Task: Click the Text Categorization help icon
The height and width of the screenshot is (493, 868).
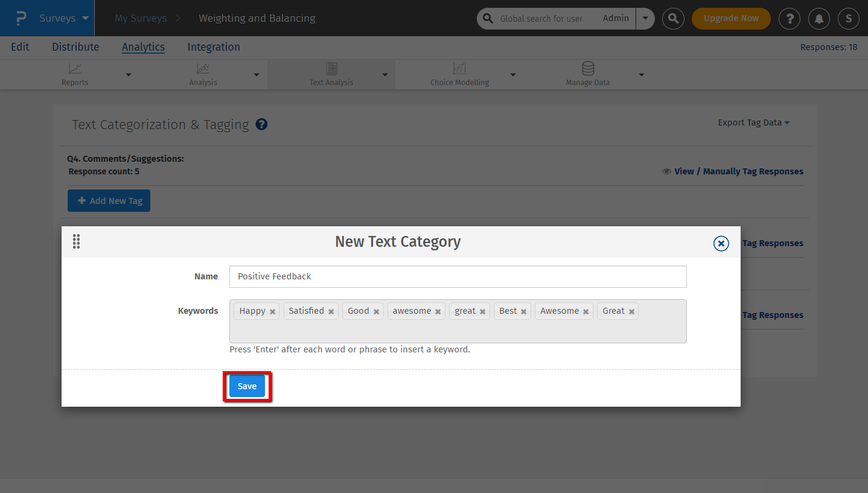Action: click(x=261, y=124)
